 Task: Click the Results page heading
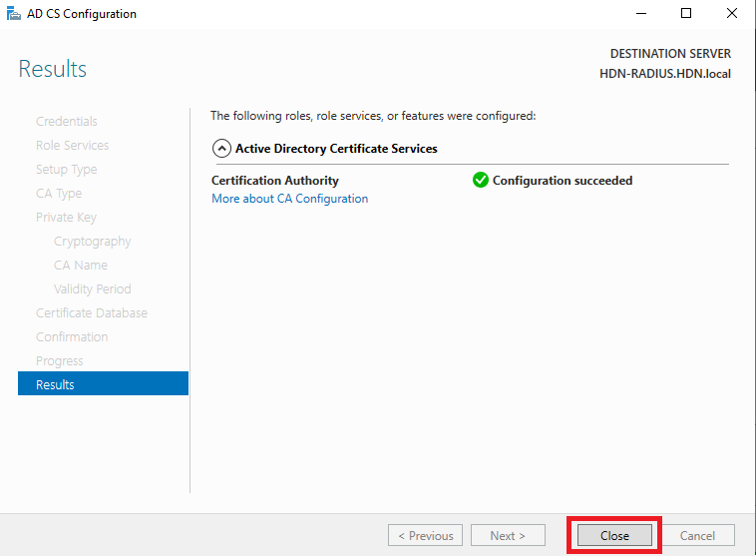pos(53,69)
